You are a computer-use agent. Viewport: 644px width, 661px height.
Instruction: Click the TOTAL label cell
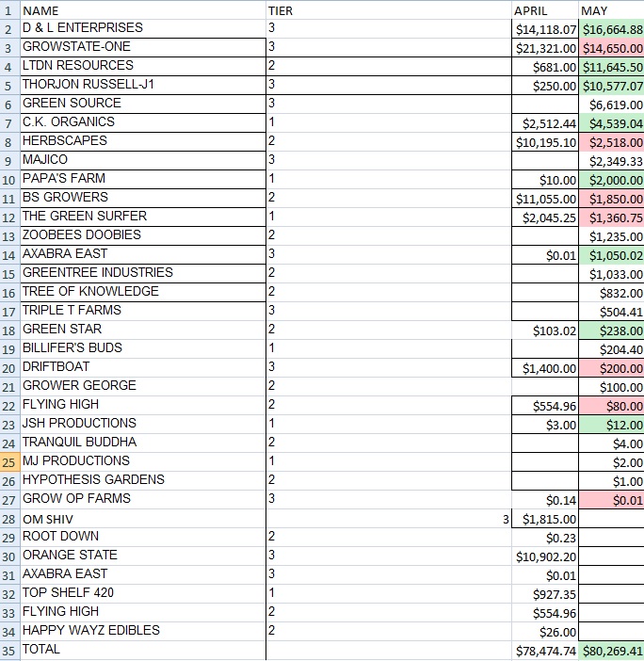click(x=143, y=651)
